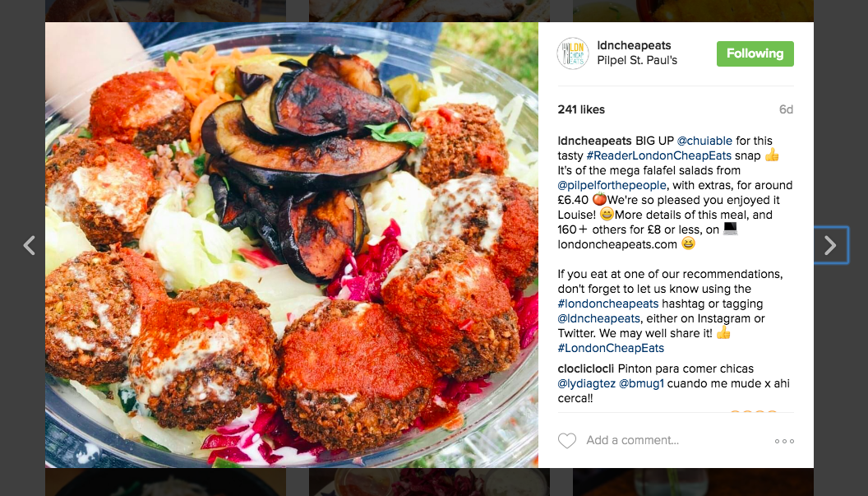The image size is (868, 496).
Task: Click the heart like icon
Action: coord(567,441)
